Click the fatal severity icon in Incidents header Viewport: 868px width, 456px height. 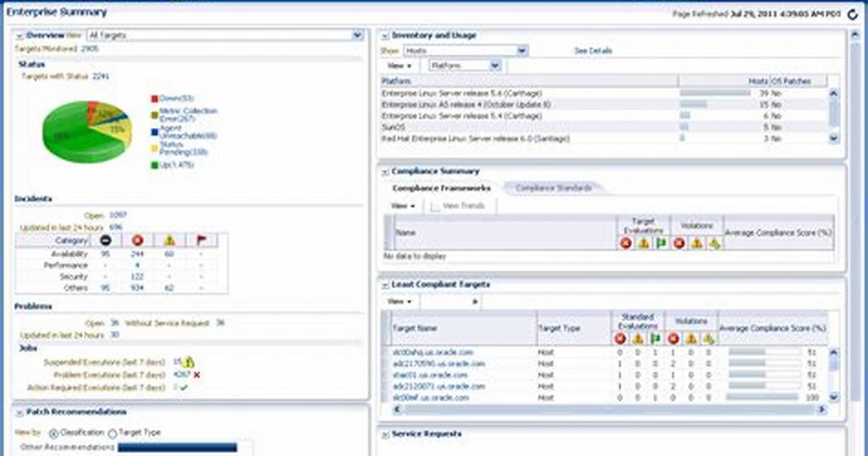(x=105, y=240)
